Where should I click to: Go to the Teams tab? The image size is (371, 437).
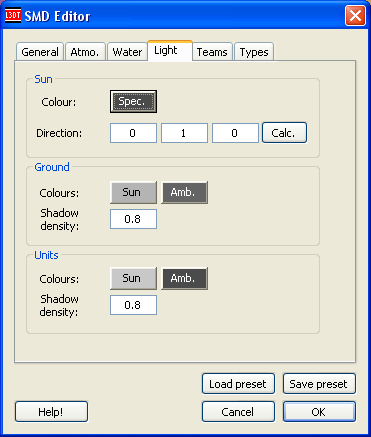(x=212, y=52)
